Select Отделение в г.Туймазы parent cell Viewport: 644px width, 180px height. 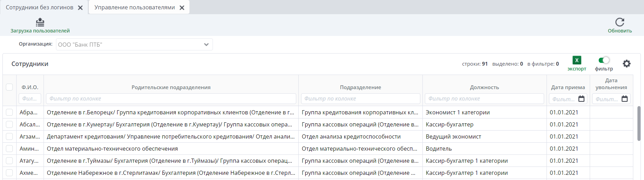[x=171, y=161]
